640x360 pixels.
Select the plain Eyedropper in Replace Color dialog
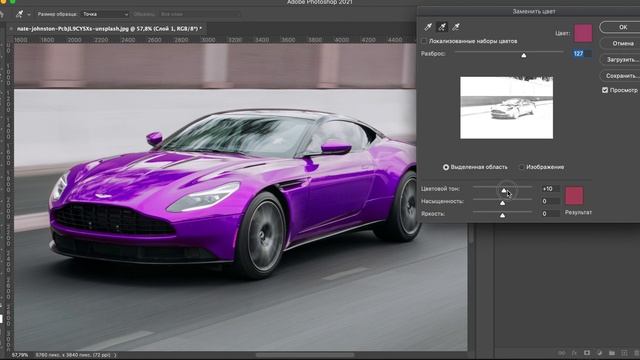coord(428,27)
